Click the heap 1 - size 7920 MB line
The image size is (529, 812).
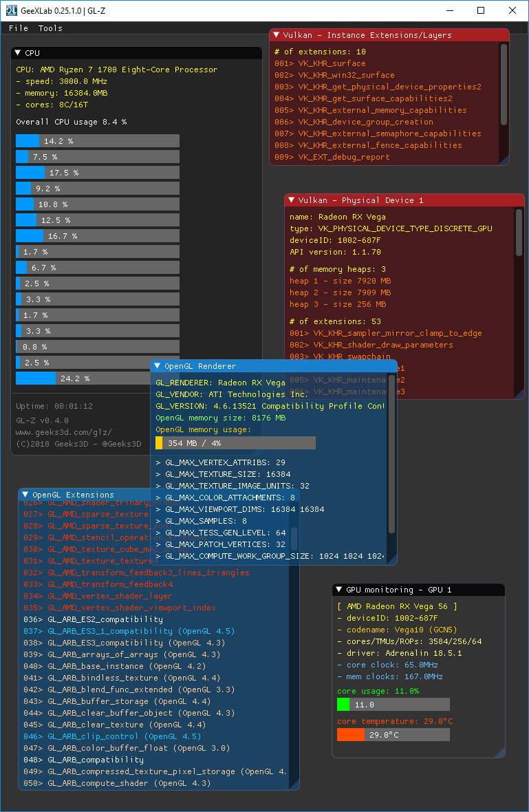pyautogui.click(x=340, y=281)
